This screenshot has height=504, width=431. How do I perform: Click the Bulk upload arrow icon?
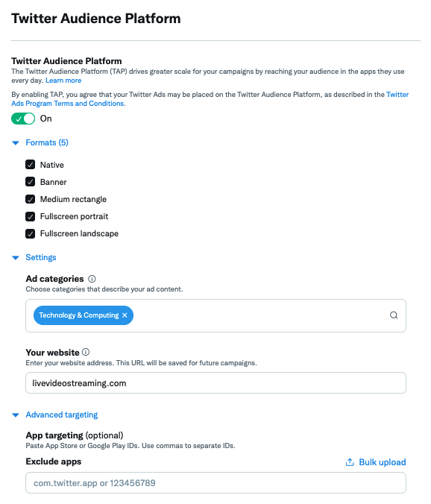point(350,462)
